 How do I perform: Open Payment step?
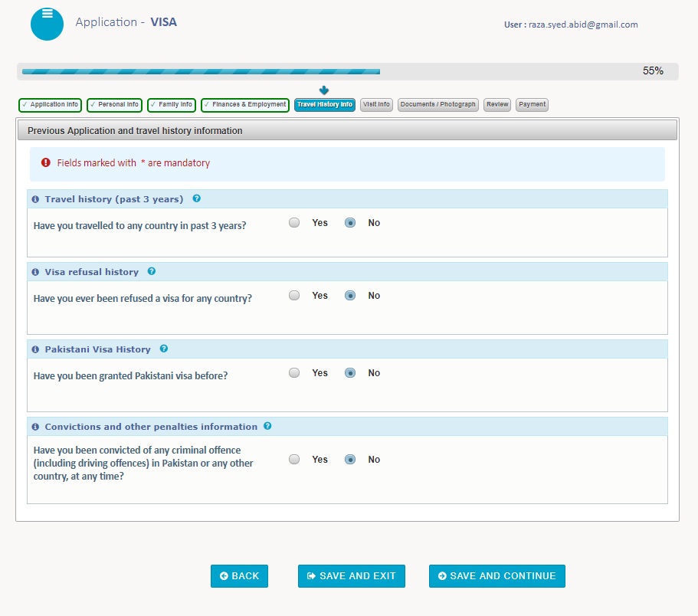[532, 105]
